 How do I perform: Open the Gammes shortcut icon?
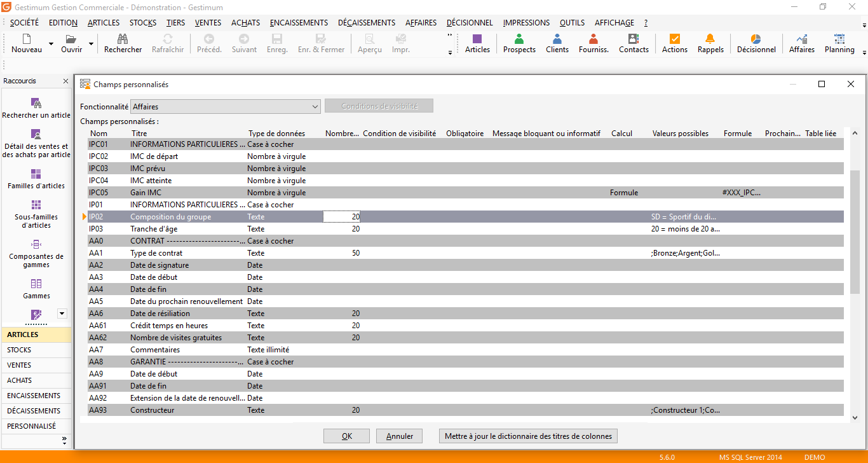(36, 284)
